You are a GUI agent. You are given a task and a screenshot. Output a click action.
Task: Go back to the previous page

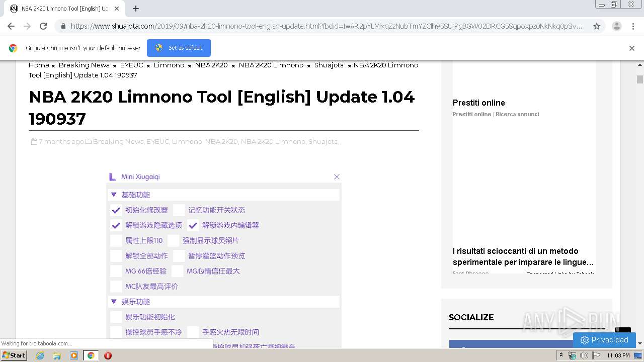coord(11,26)
